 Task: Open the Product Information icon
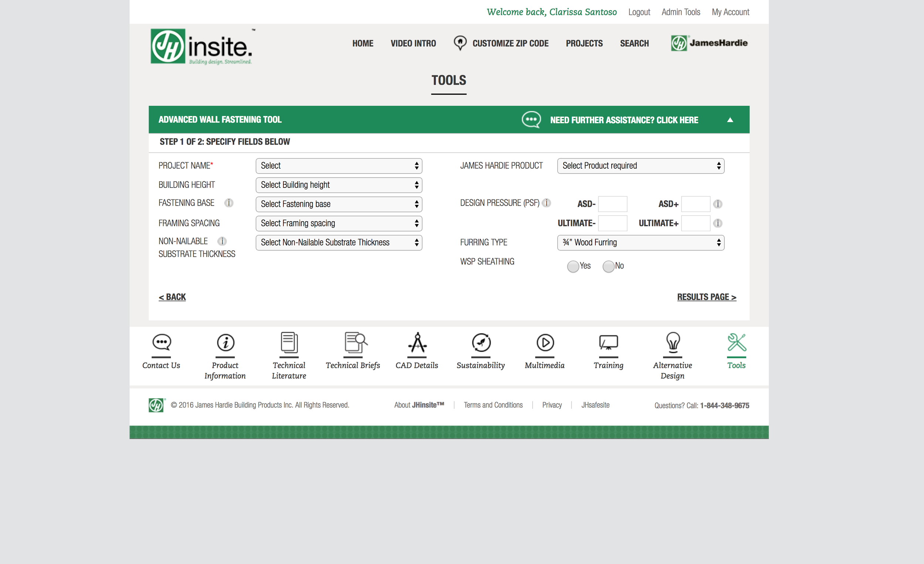pos(225,342)
